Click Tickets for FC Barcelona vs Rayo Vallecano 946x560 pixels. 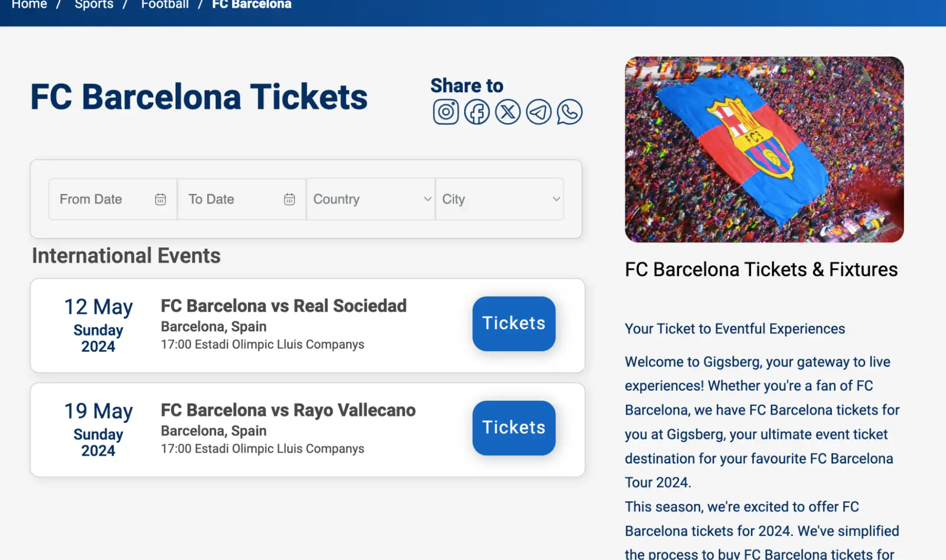click(513, 427)
